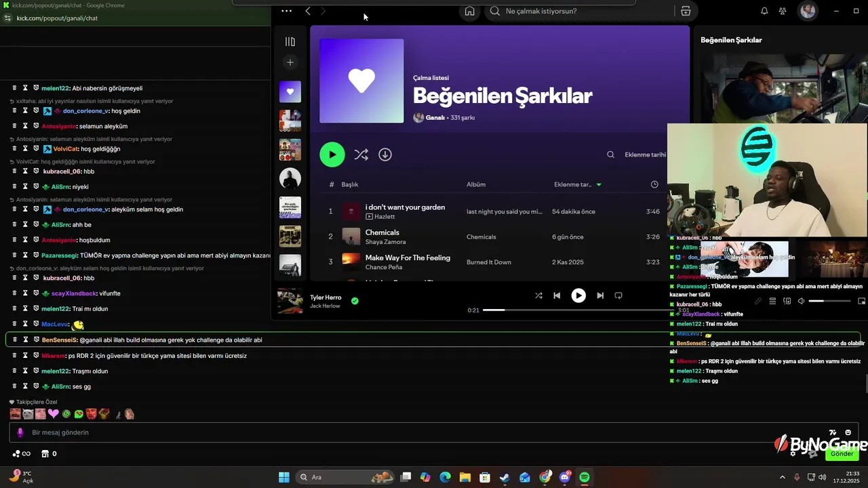The width and height of the screenshot is (868, 488).
Task: Play Beğenilen Şarkılar with green button
Action: [x=332, y=155]
